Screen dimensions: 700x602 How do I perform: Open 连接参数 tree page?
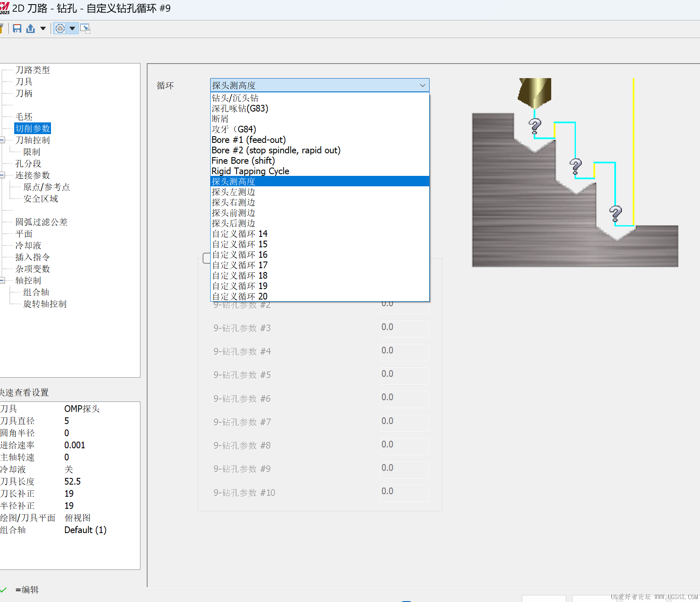point(33,175)
